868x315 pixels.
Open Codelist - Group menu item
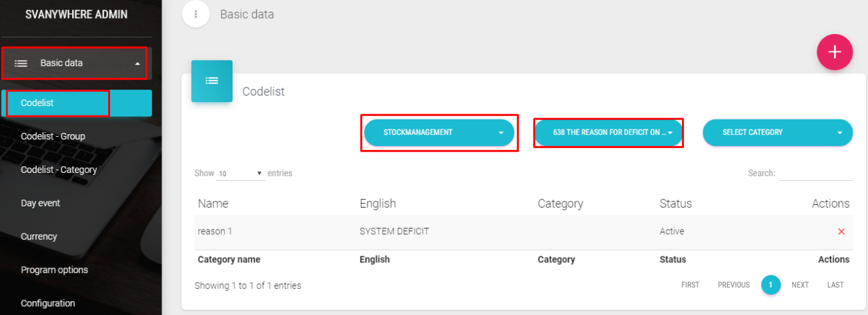click(x=53, y=136)
